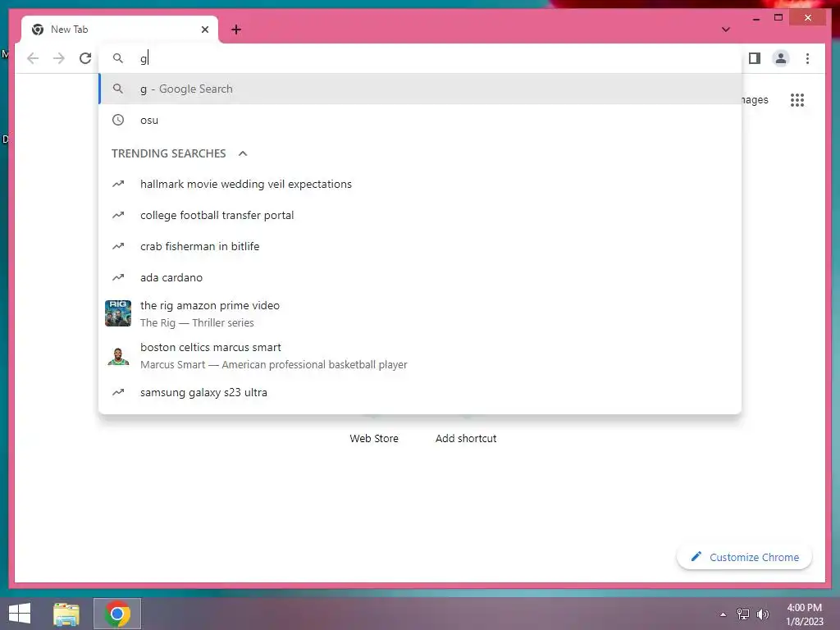Image resolution: width=840 pixels, height=630 pixels.
Task: Open the profile avatar menu
Action: tap(781, 58)
